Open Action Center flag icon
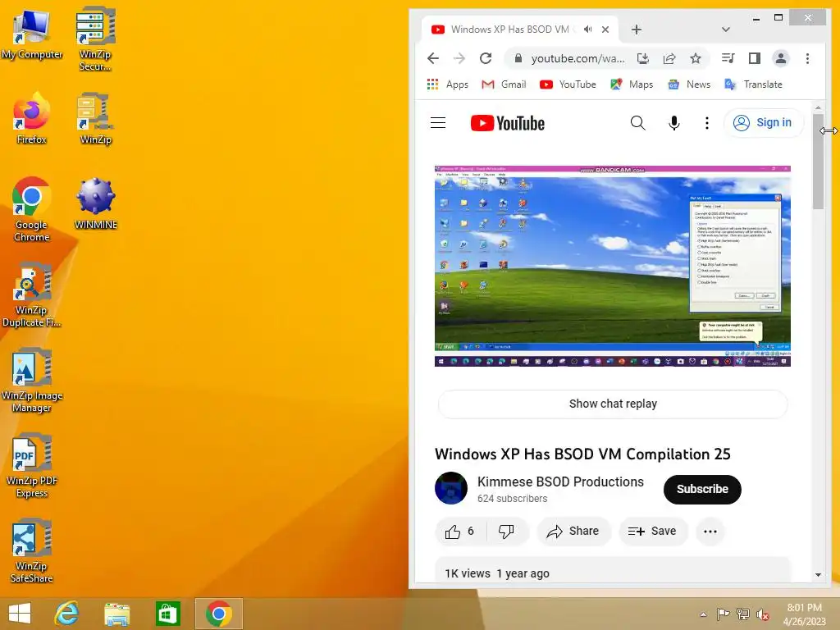This screenshot has height=630, width=840. click(x=723, y=614)
